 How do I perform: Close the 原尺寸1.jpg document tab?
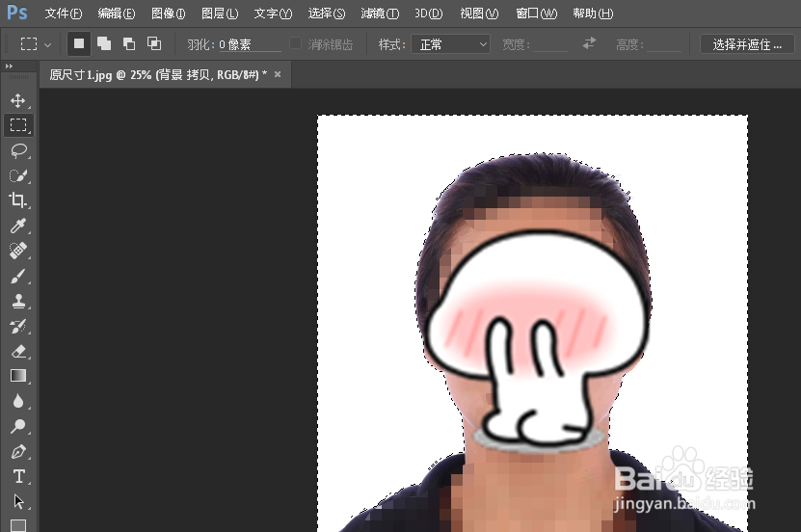point(278,74)
